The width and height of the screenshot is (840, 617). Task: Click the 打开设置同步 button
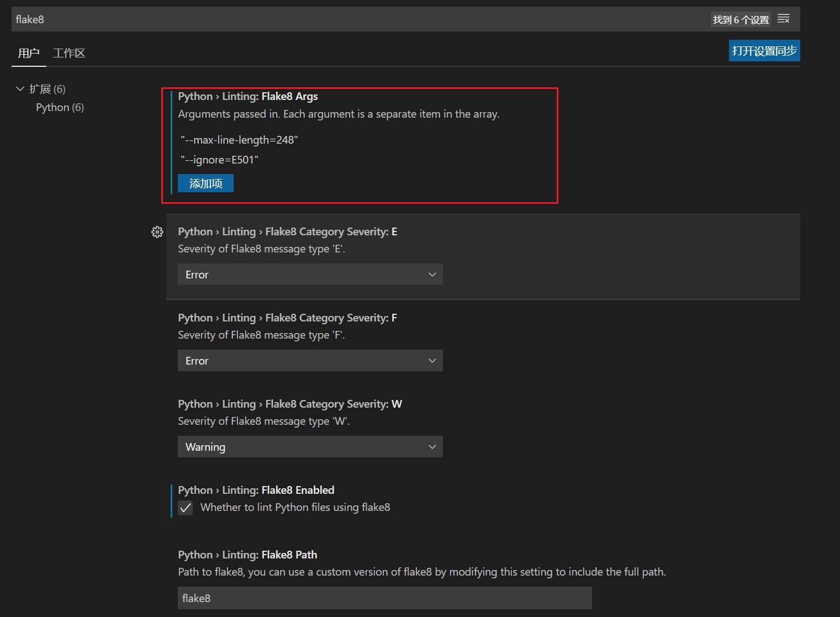click(x=764, y=51)
